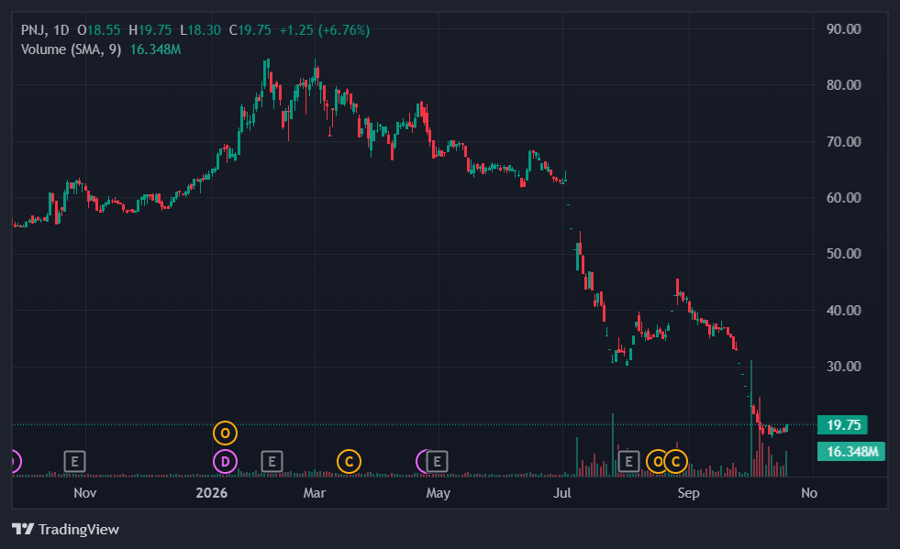Select the orange O marker above the D marker
The height and width of the screenshot is (549, 900).
point(225,433)
